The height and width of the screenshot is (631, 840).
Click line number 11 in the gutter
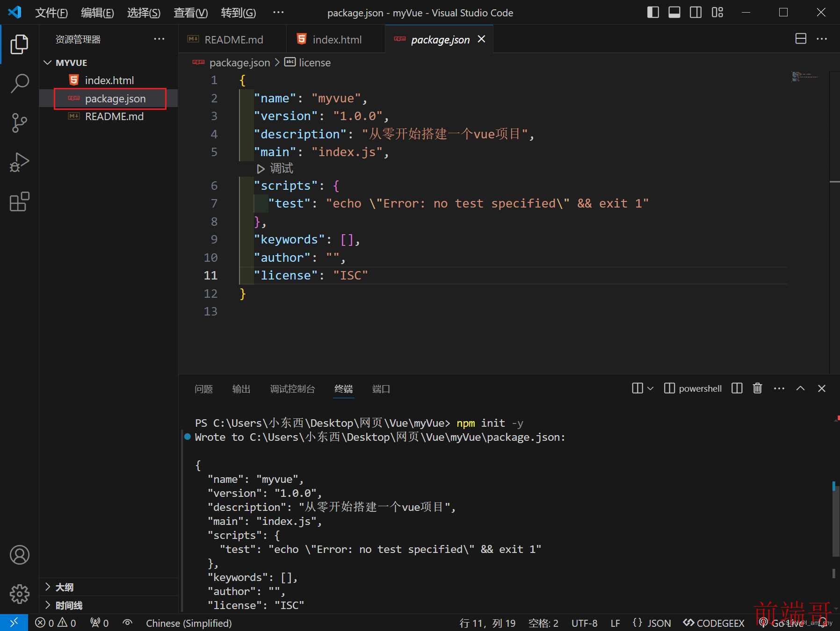(x=210, y=275)
